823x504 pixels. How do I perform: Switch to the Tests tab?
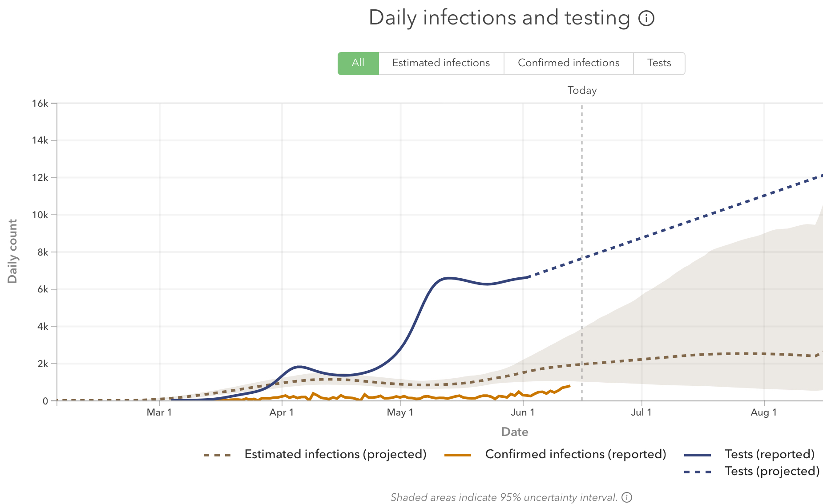click(659, 63)
